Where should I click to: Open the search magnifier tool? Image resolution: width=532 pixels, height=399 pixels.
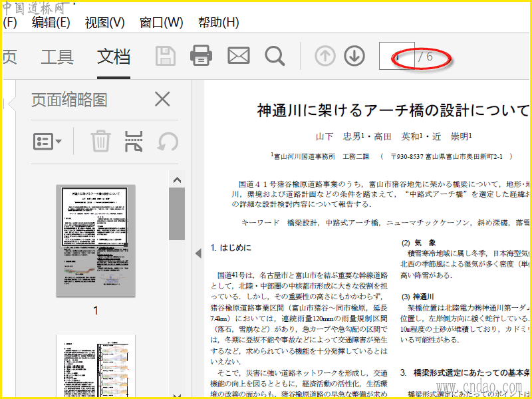click(x=275, y=56)
